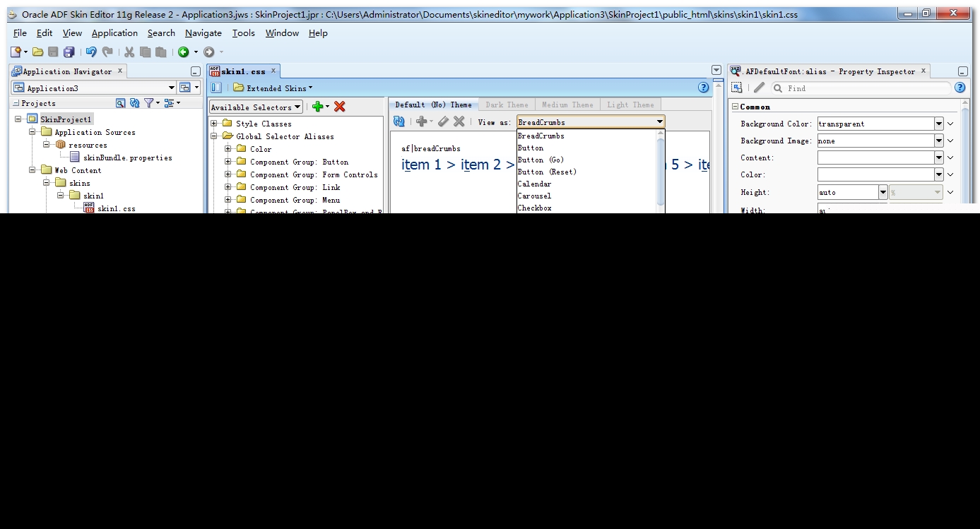This screenshot has width=980, height=529.
Task: Select skinBundle.properties in the project tree
Action: 127,157
